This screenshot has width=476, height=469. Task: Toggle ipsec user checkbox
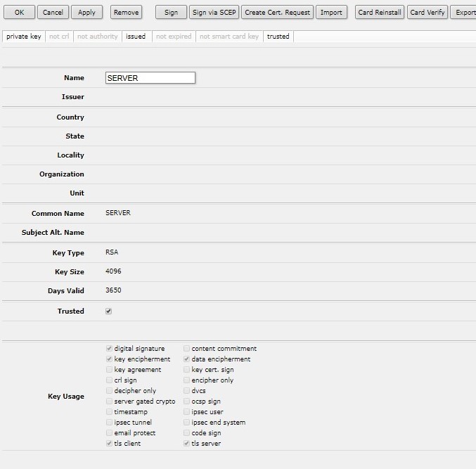[x=186, y=411]
